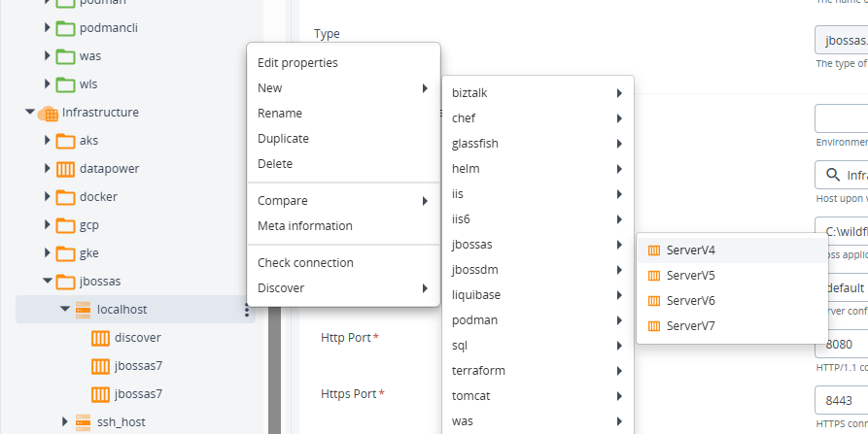
Task: Click the discover server icon
Action: [x=100, y=338]
